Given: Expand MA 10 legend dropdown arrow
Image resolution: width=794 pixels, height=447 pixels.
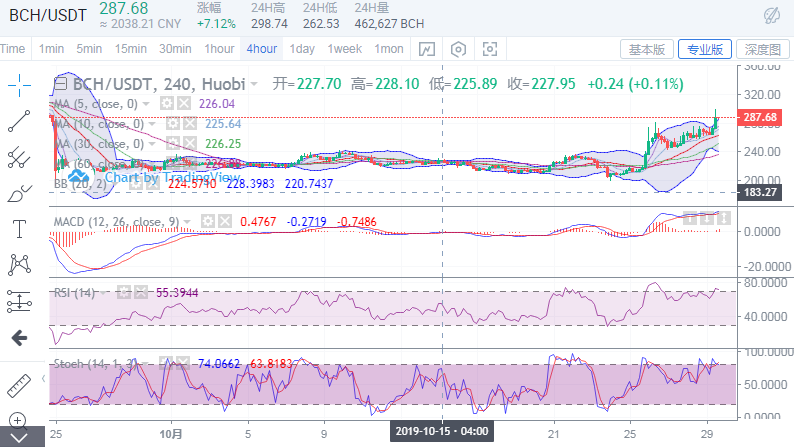Looking at the screenshot, I should coord(152,124).
